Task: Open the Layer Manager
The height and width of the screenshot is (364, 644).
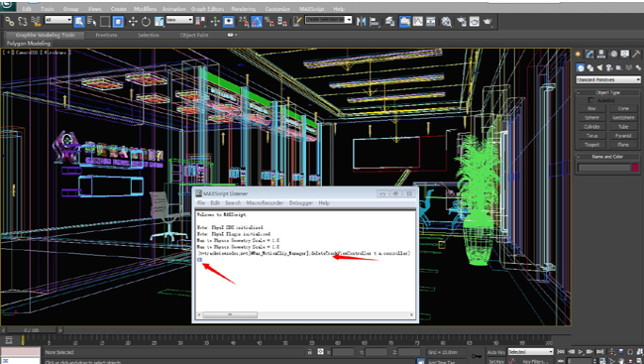Action: click(389, 22)
